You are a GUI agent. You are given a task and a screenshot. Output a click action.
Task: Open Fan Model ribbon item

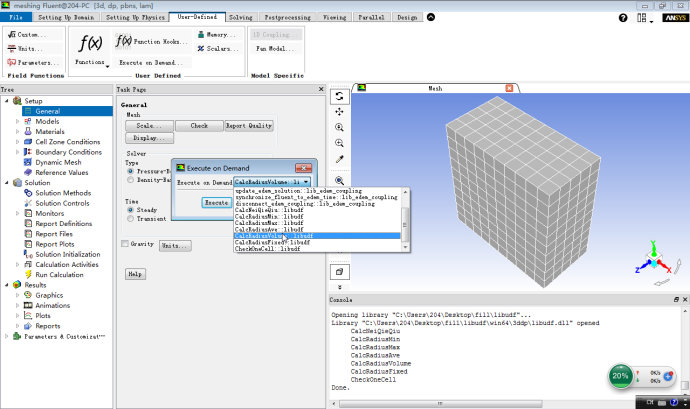[x=276, y=48]
